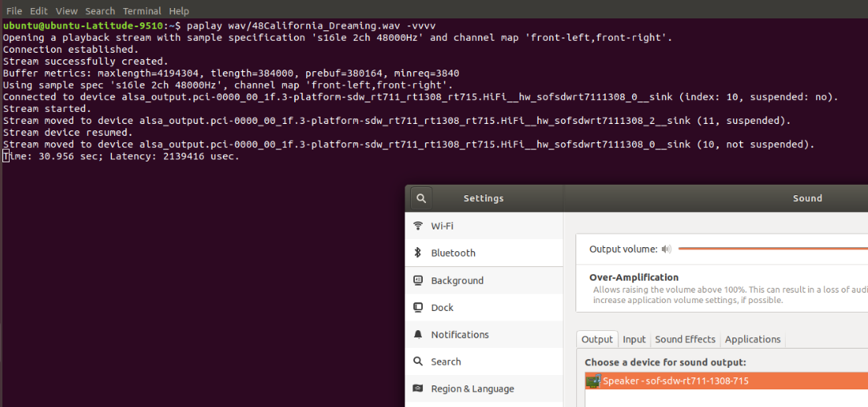The height and width of the screenshot is (407, 868).
Task: Open the View menu in terminal
Action: 66,11
